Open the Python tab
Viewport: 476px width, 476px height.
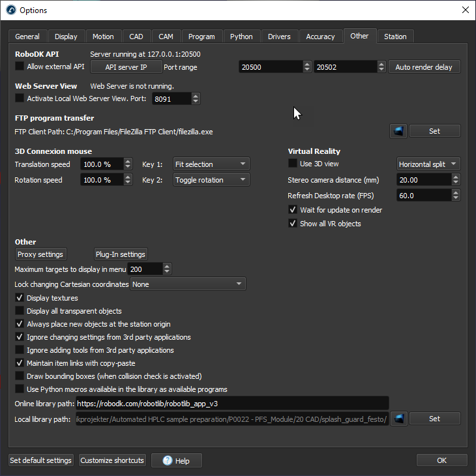(x=241, y=37)
